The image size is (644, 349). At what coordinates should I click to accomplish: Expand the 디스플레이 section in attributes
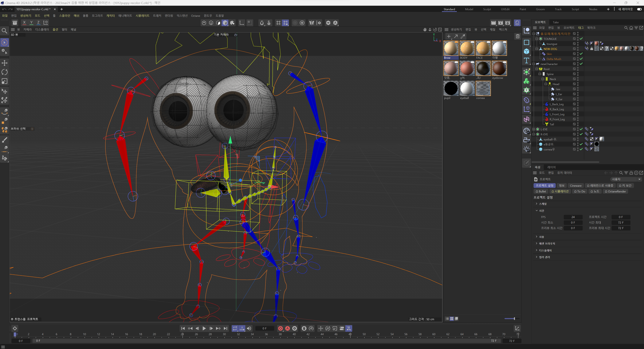pos(536,250)
